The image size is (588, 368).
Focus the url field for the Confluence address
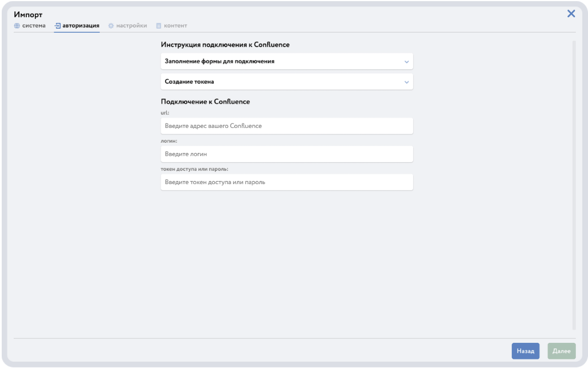click(x=287, y=126)
